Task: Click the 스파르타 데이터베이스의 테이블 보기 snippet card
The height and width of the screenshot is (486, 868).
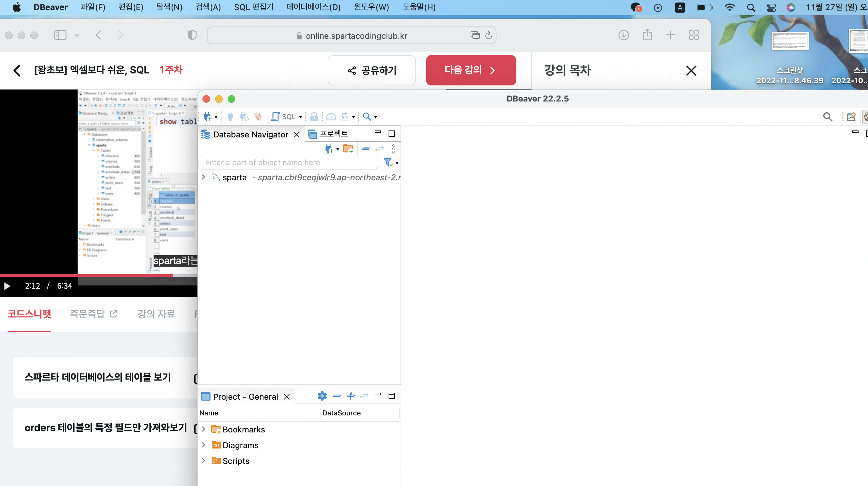Action: [x=105, y=378]
